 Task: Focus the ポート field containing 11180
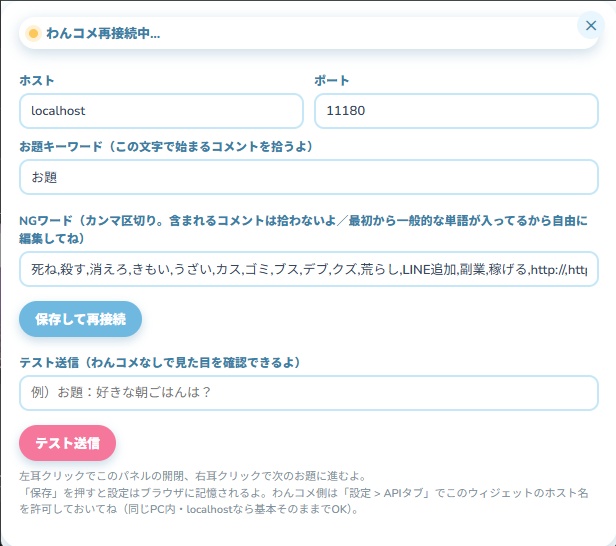pos(456,111)
